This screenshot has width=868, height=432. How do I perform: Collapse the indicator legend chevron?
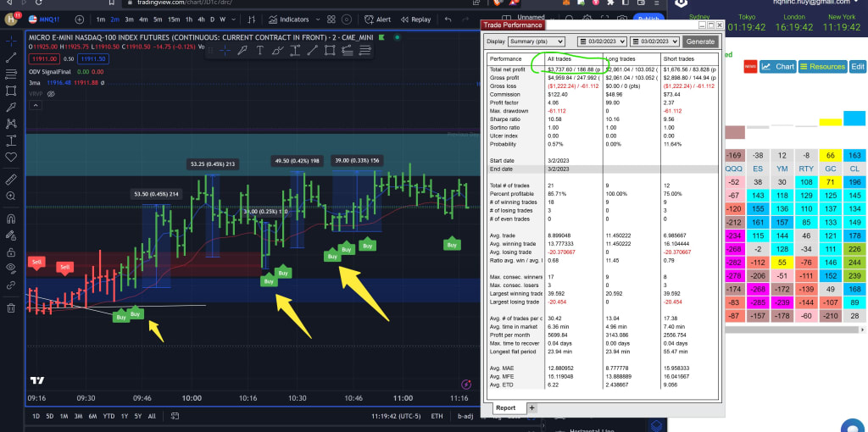[35, 105]
